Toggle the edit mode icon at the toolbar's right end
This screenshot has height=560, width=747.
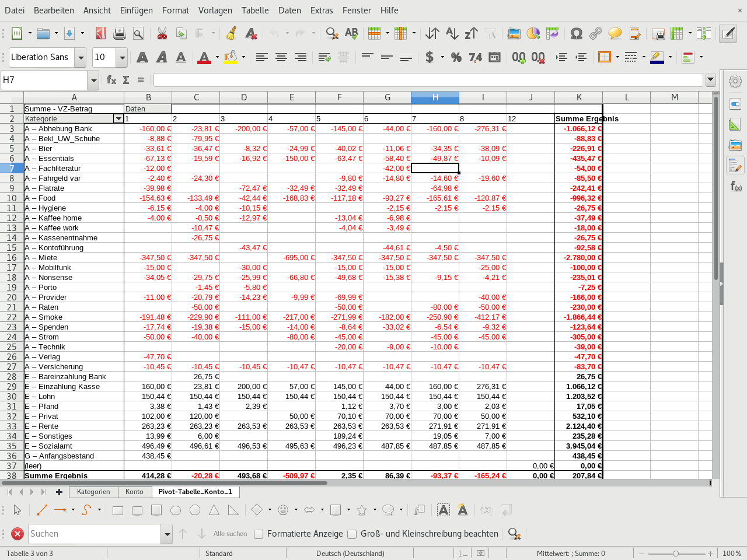[728, 33]
